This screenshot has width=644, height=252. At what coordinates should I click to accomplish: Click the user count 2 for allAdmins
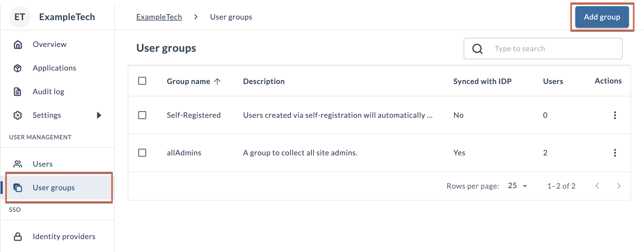click(545, 153)
